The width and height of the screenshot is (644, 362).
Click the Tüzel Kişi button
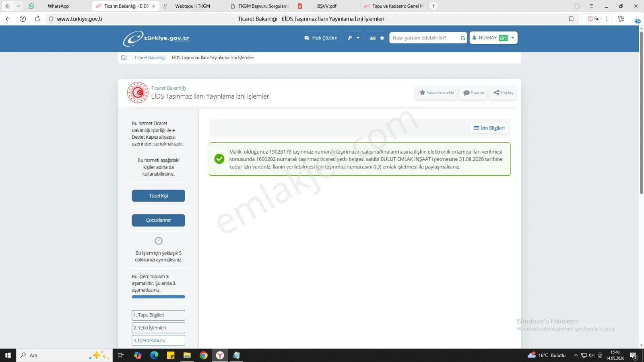(158, 196)
